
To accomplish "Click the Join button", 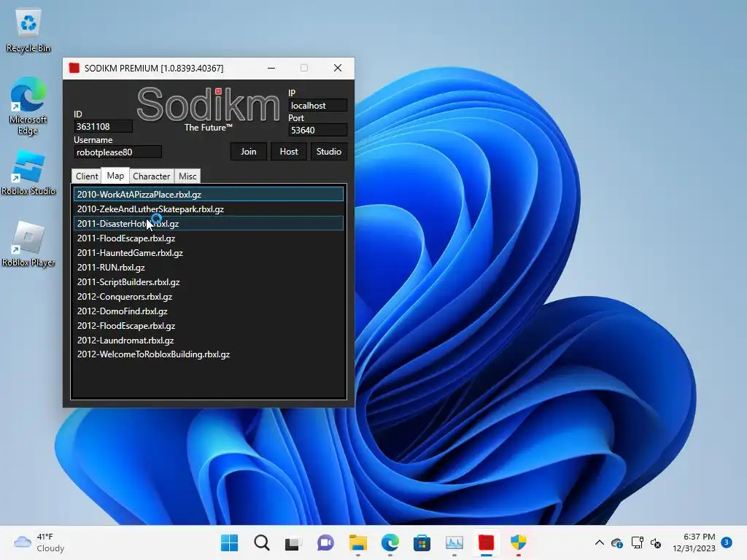I will [248, 152].
